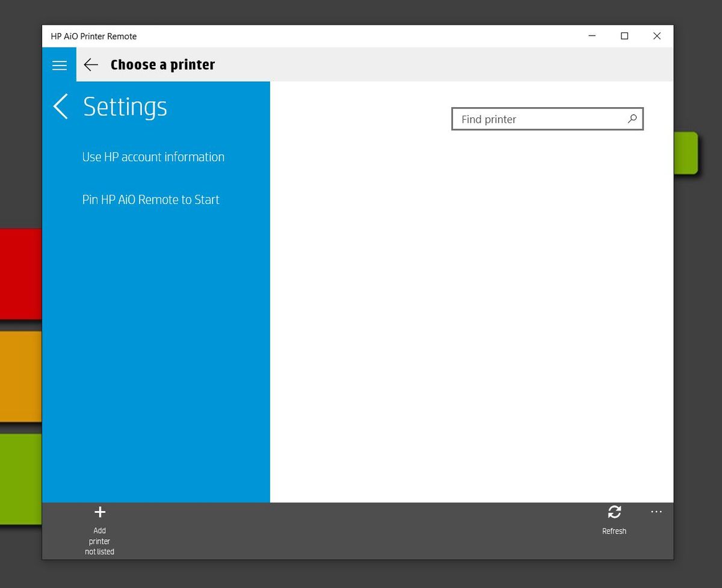This screenshot has width=722, height=588.
Task: Expand the app command bar via ellipsis
Action: (656, 512)
